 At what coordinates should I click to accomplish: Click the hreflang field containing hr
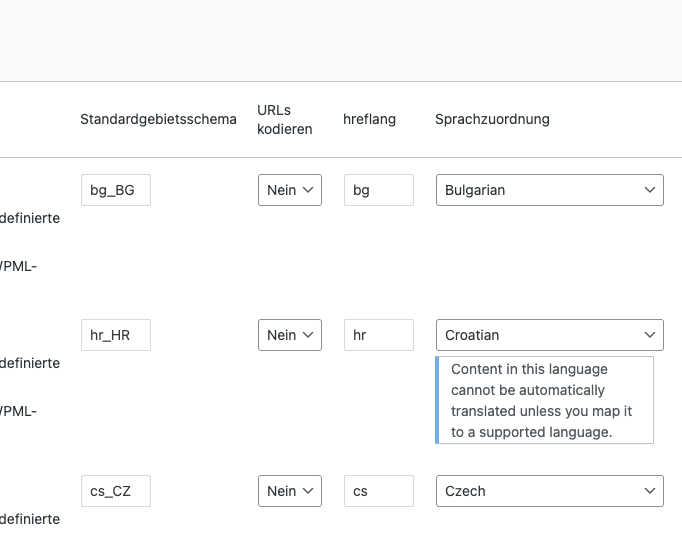click(x=378, y=335)
